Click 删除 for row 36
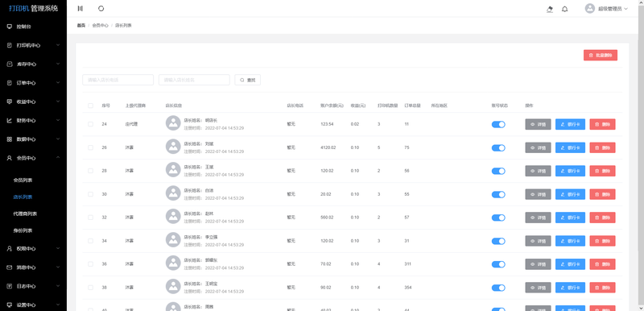This screenshot has width=644, height=311. 602,264
